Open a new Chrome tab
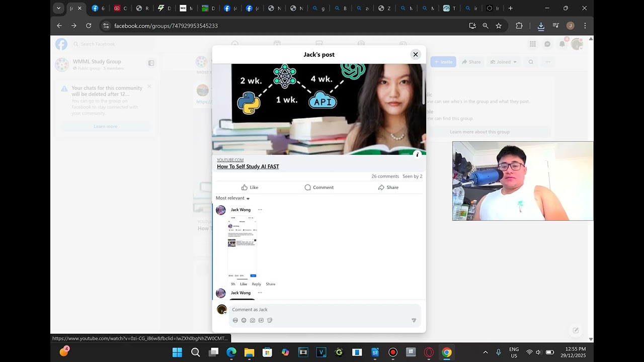The image size is (644, 362). (x=511, y=8)
